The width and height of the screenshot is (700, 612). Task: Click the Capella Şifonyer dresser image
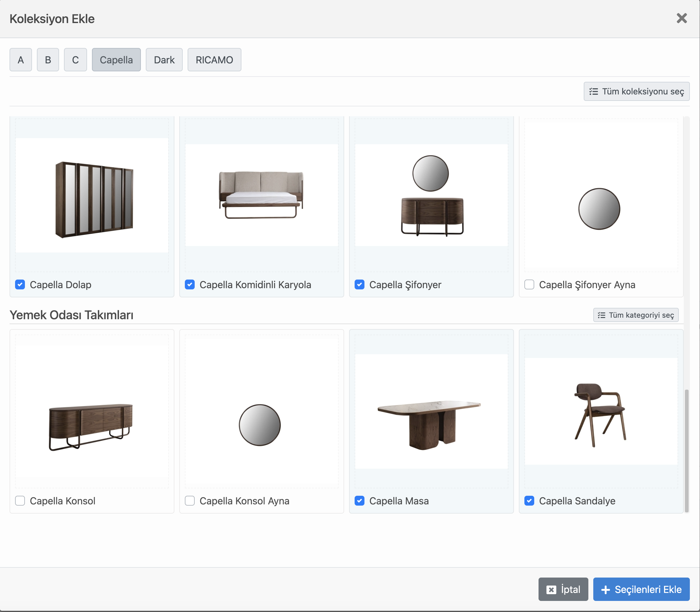click(x=431, y=195)
